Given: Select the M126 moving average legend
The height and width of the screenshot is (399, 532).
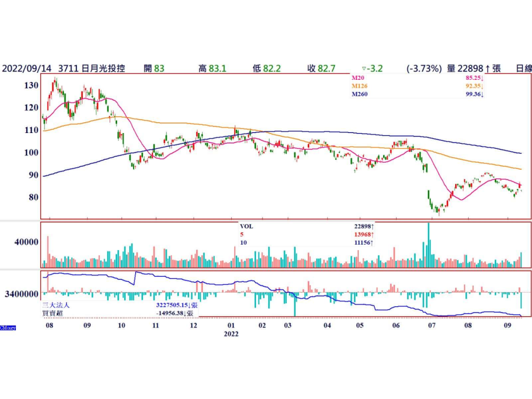Looking at the screenshot, I should click(359, 86).
